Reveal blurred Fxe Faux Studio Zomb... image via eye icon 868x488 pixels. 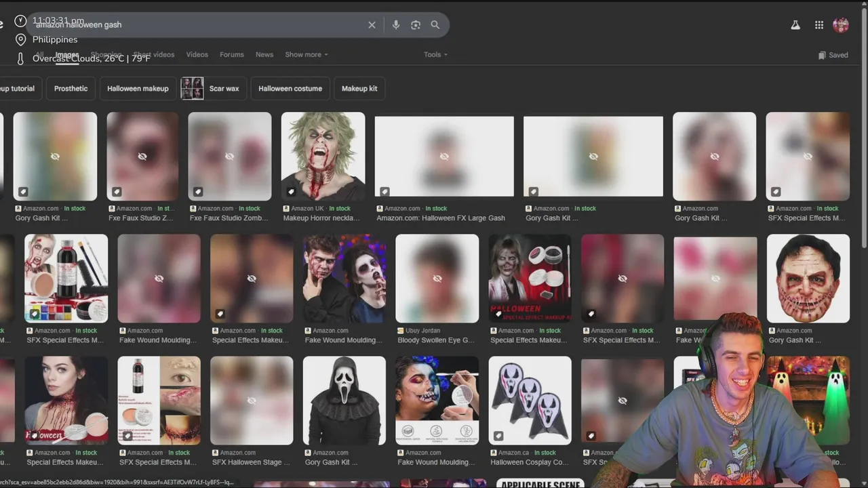coord(229,157)
